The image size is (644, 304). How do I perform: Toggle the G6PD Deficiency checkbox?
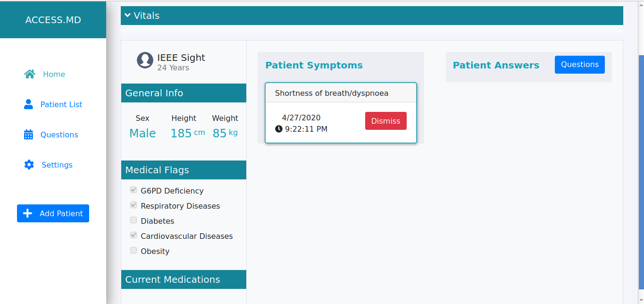coord(134,190)
